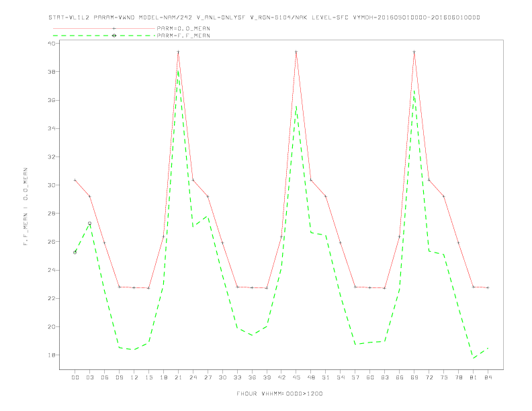Click the x-axis tick label 81
532x411 pixels.
click(x=474, y=377)
